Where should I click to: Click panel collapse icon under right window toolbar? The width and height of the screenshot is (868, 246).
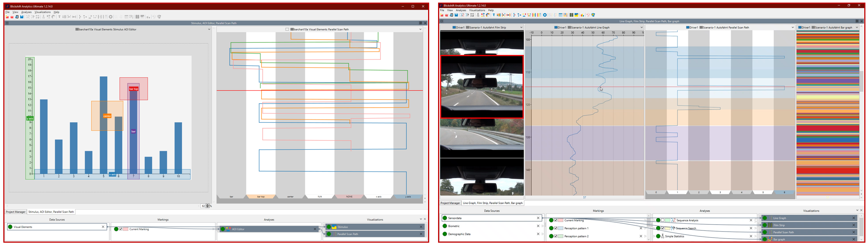tap(441, 21)
